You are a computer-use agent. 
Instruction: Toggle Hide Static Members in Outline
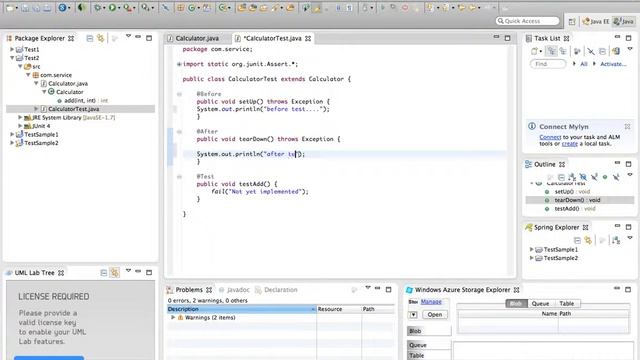point(594,177)
